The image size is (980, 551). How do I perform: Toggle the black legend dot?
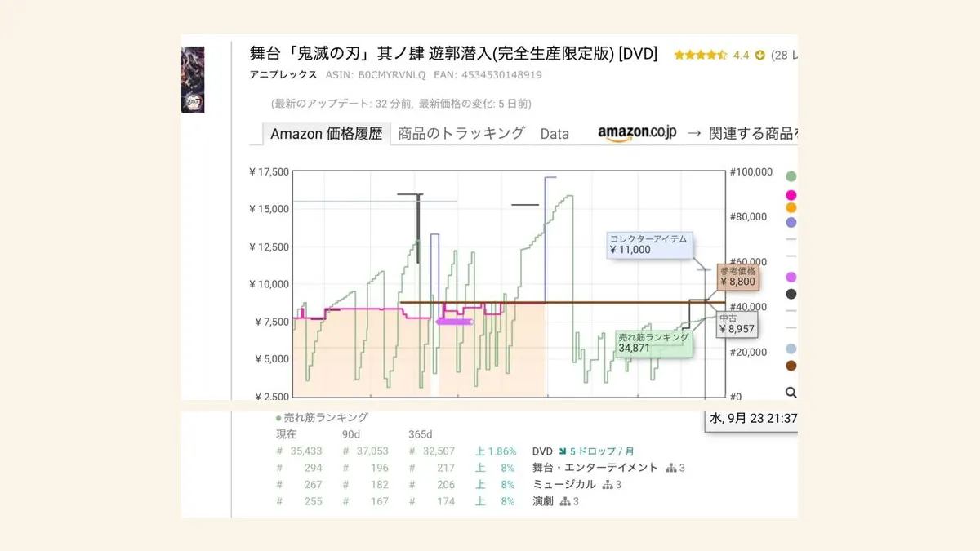(x=791, y=294)
